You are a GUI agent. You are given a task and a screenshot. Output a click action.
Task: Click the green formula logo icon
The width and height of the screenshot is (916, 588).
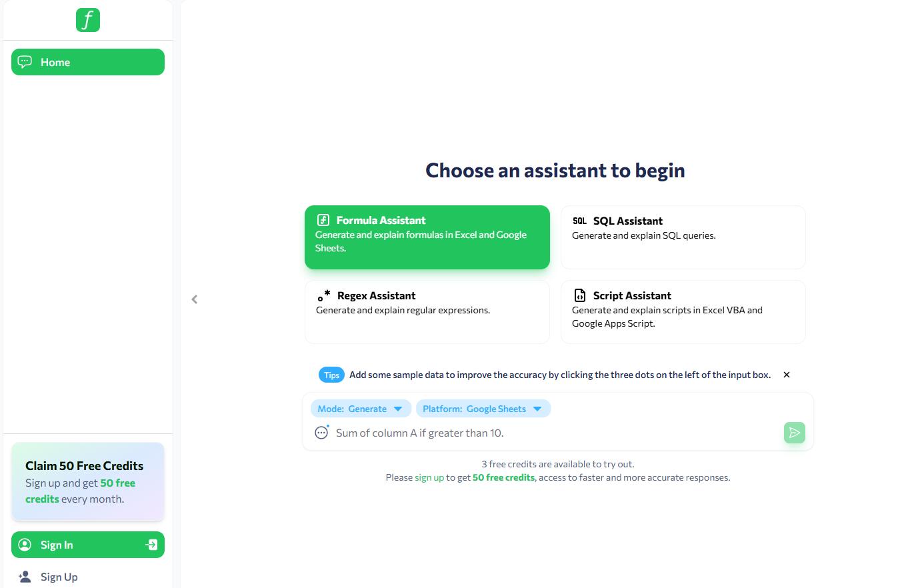pyautogui.click(x=88, y=20)
